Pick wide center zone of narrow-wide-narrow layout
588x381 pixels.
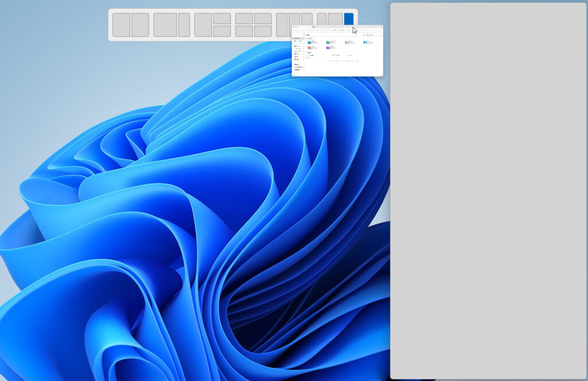point(335,19)
